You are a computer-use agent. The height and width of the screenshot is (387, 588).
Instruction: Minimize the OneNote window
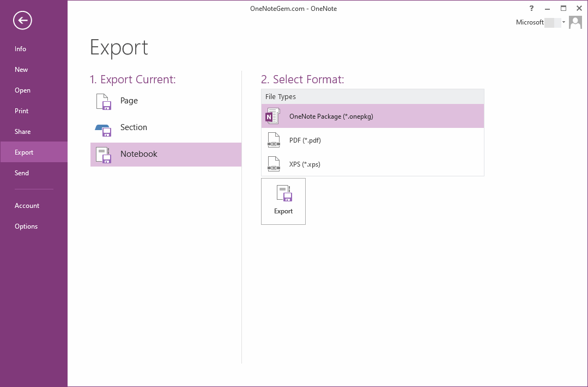click(548, 8)
